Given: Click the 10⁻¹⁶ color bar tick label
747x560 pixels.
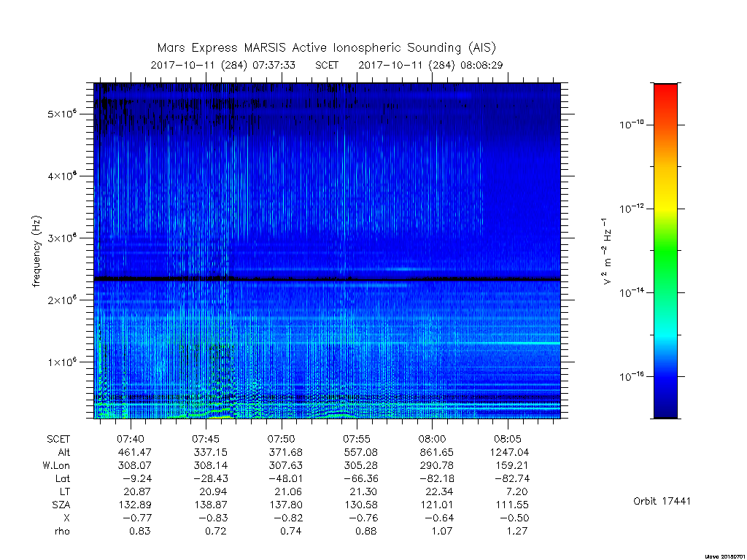Looking at the screenshot, I should pos(631,376).
